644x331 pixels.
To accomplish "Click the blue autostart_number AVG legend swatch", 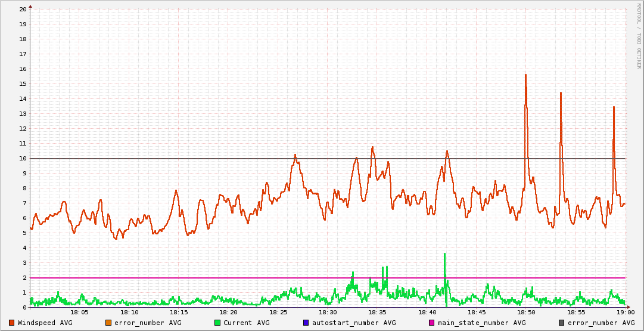I will (306, 323).
